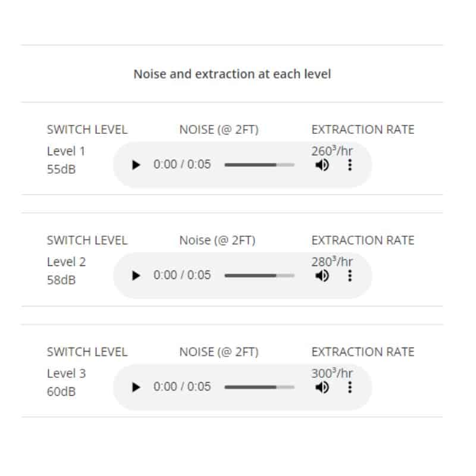
Task: Click the play icon for Level 2 audio
Action: (137, 275)
